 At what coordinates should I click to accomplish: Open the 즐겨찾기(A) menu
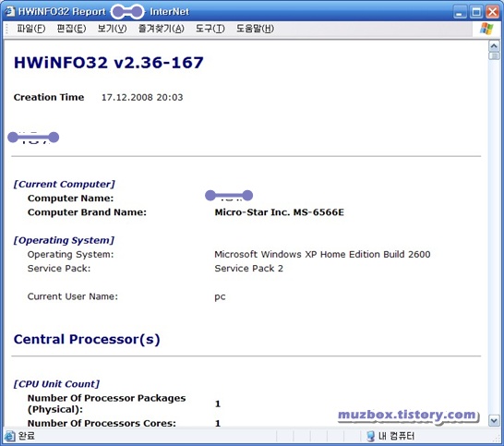click(x=162, y=29)
